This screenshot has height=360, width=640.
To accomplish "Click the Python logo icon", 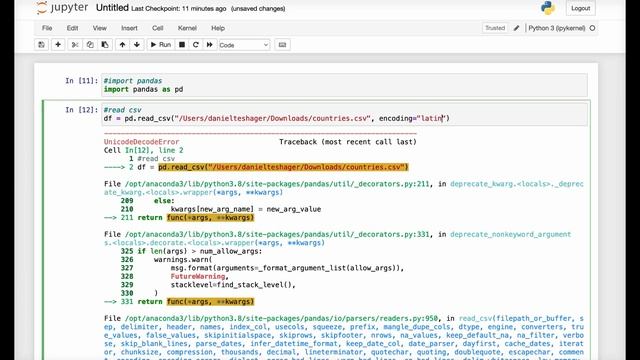I will tap(548, 8).
